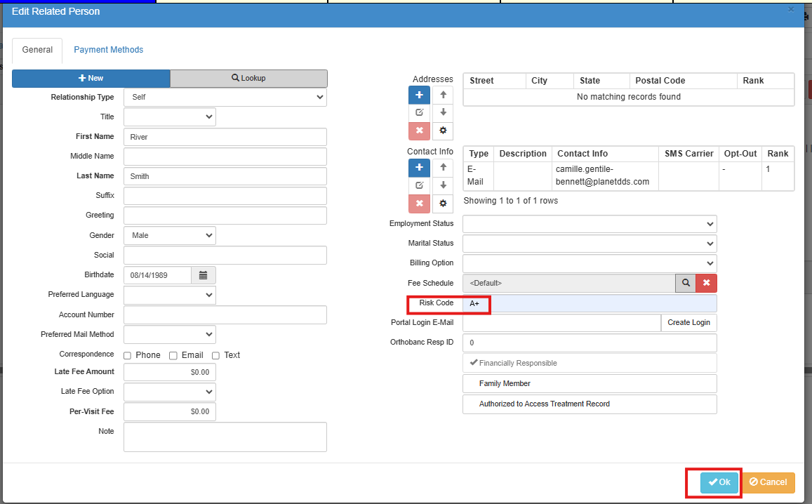The width and height of the screenshot is (812, 504).
Task: Open the Billing Option dropdown
Action: tap(590, 263)
